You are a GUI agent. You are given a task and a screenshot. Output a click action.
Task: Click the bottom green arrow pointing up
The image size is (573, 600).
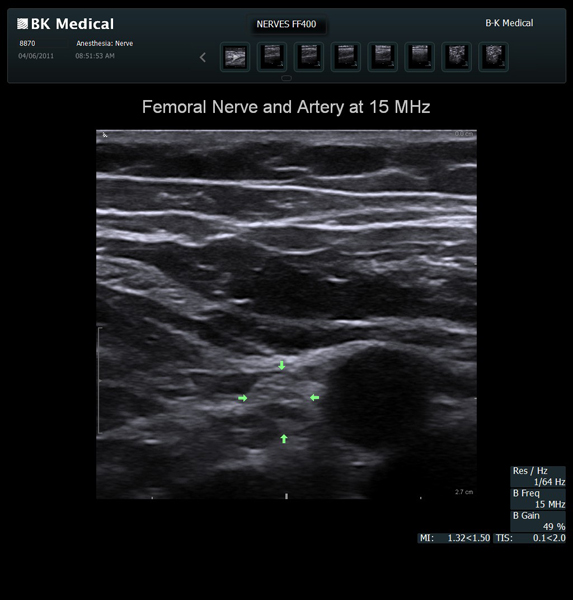(x=284, y=439)
